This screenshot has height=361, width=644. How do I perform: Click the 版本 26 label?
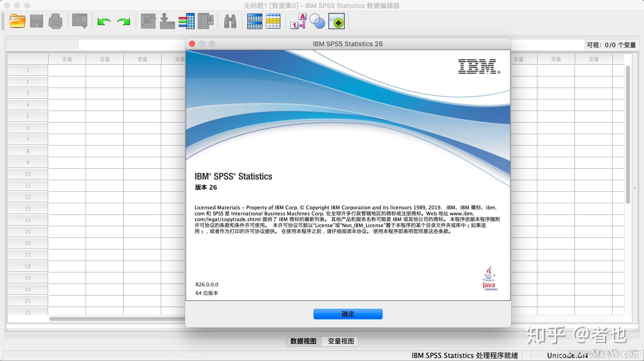coord(206,187)
